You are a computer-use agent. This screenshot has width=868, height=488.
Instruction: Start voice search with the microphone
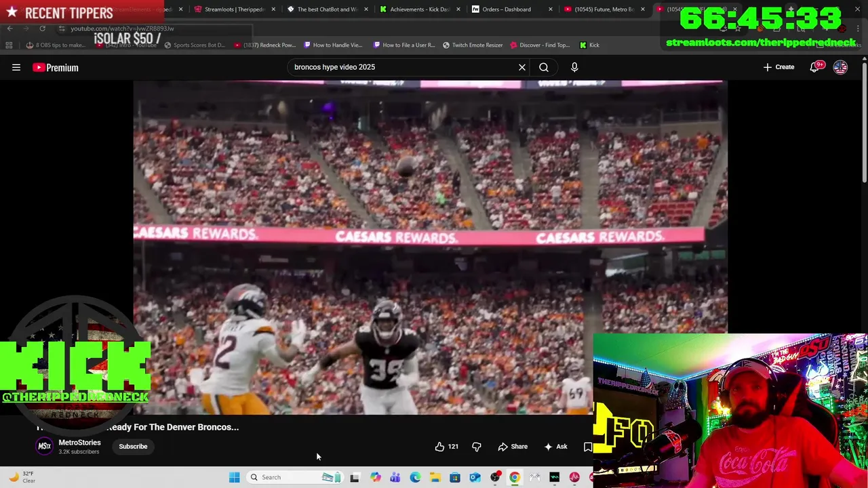(x=574, y=67)
